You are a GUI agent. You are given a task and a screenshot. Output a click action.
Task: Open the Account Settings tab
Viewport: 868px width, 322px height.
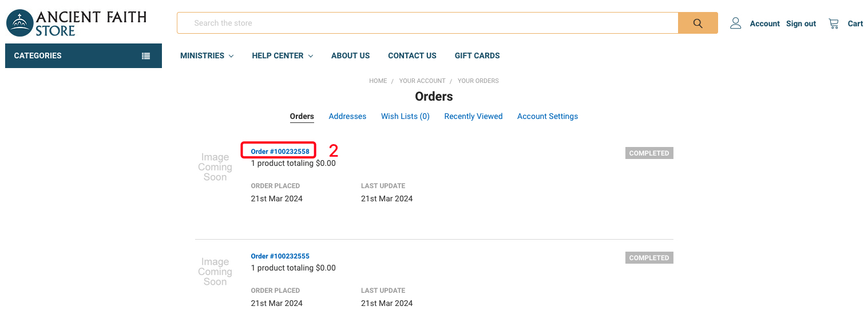(x=548, y=116)
